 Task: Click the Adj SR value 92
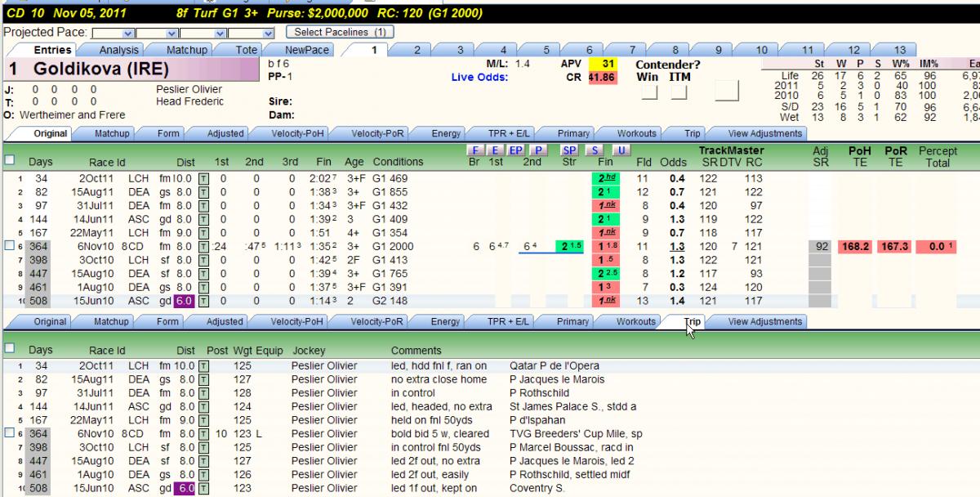822,247
